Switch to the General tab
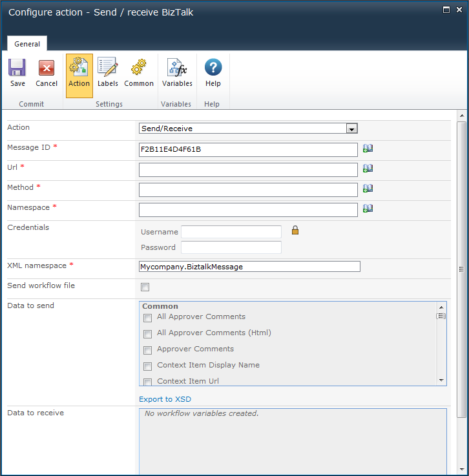 point(27,44)
